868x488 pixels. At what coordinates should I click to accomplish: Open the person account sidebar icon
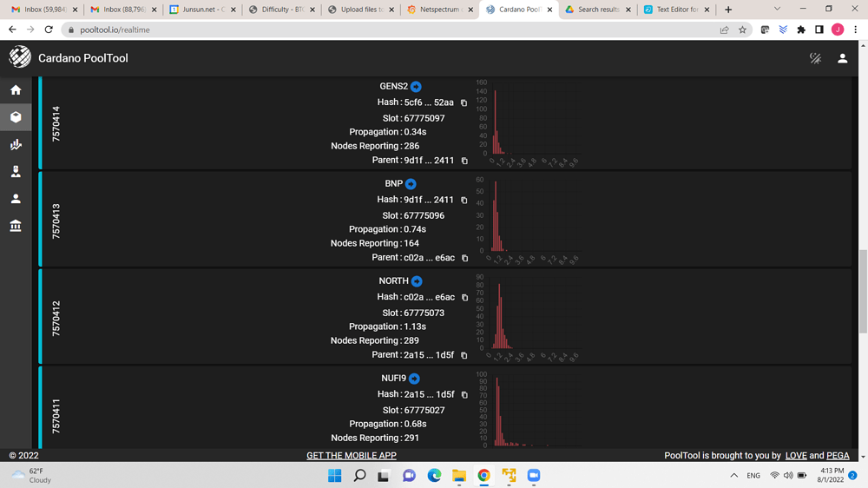click(x=16, y=198)
